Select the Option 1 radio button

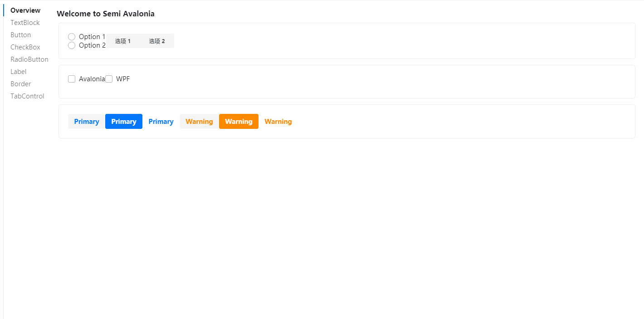click(72, 37)
